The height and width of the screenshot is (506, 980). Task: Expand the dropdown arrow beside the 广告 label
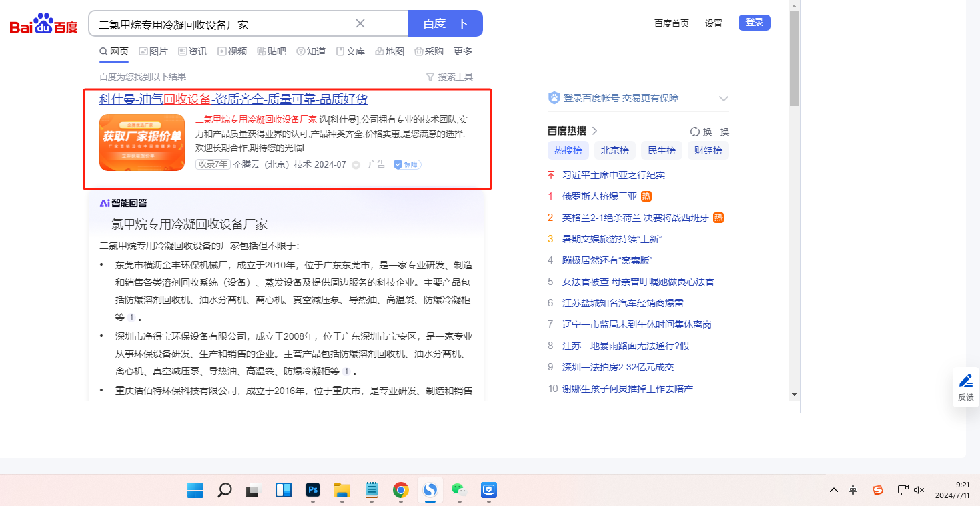point(356,165)
